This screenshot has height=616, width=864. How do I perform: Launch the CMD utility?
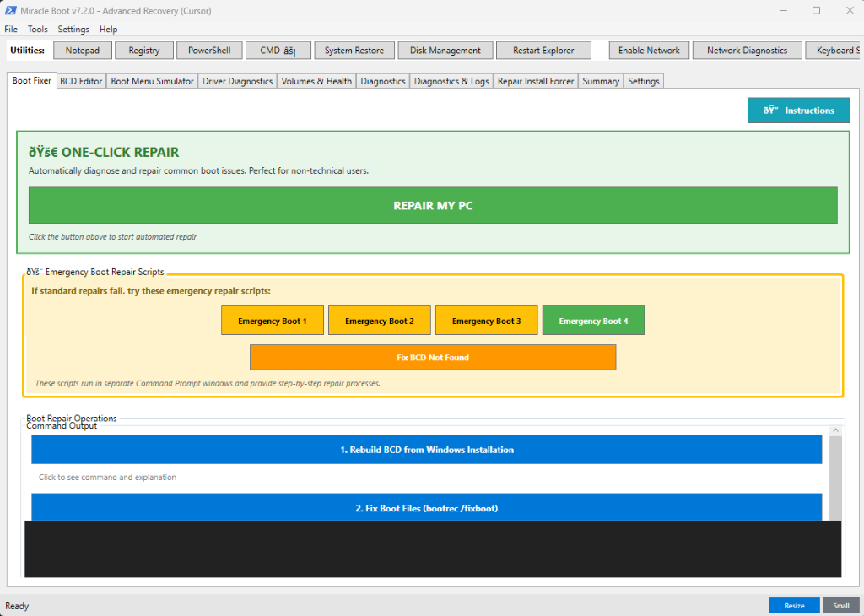pos(278,50)
